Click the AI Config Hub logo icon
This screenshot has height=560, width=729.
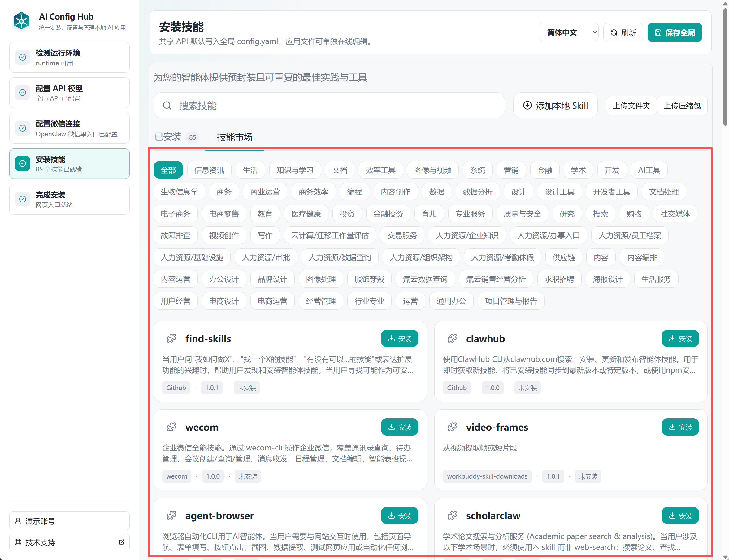[21, 21]
